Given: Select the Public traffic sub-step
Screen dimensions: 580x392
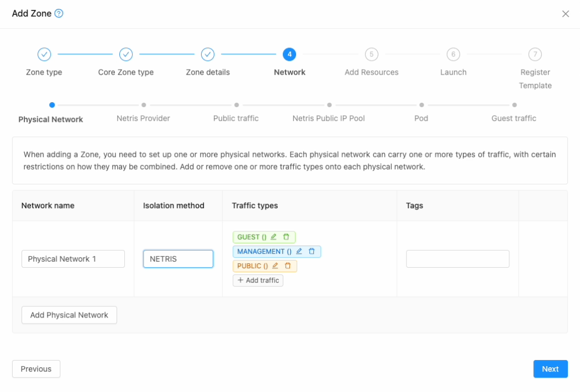Looking at the screenshot, I should 236,118.
